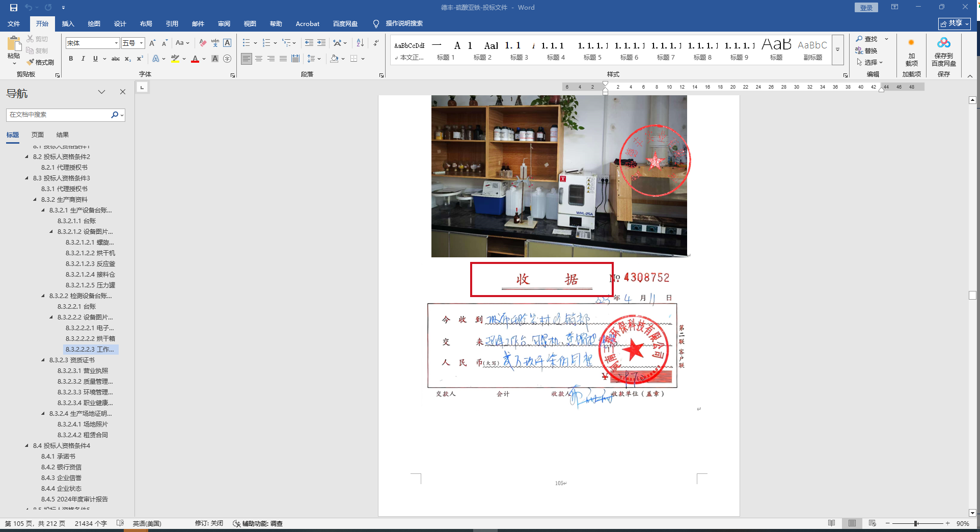Open the Insert (插入) ribbon tab
Viewport: 980px width, 532px height.
pyautogui.click(x=68, y=24)
